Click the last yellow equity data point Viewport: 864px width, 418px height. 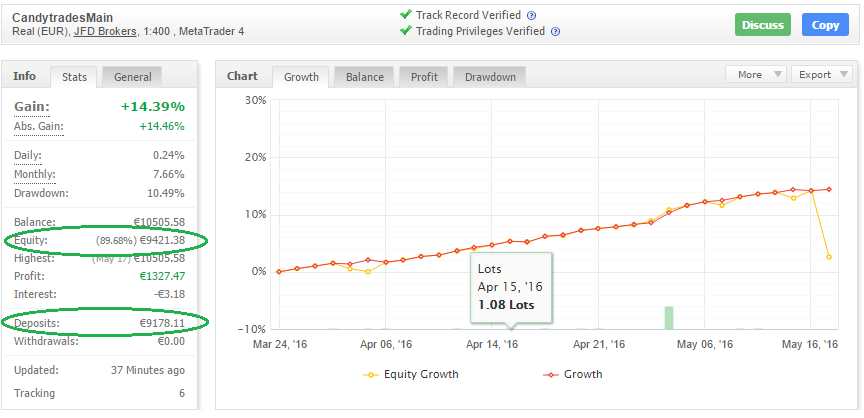829,257
